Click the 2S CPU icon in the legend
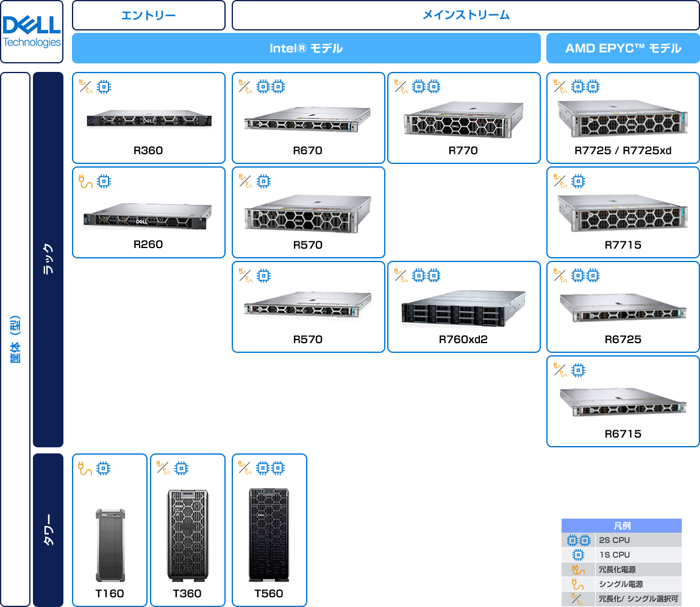Image resolution: width=700 pixels, height=607 pixels. click(x=578, y=540)
